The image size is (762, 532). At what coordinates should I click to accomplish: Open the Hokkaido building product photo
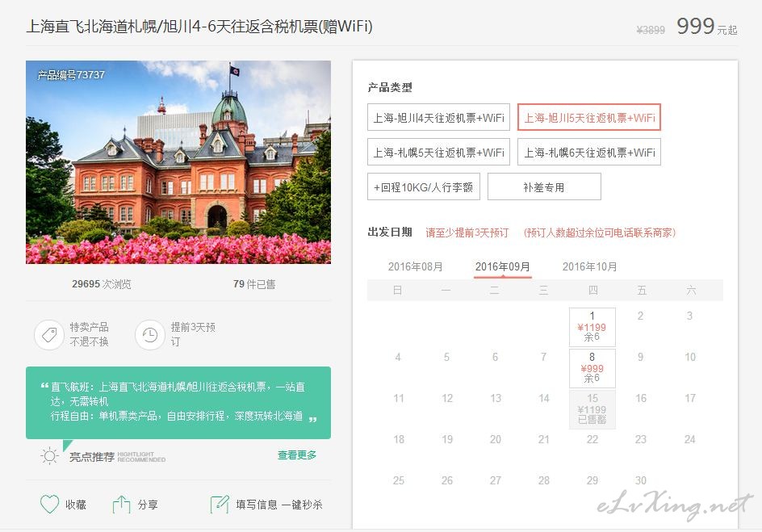[178, 162]
